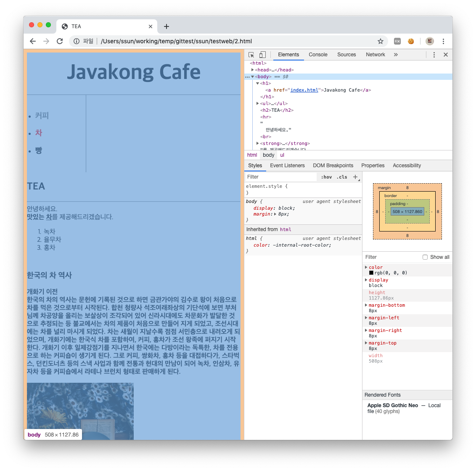476x471 pixels.
Task: Open the user profile avatar
Action: point(430,41)
